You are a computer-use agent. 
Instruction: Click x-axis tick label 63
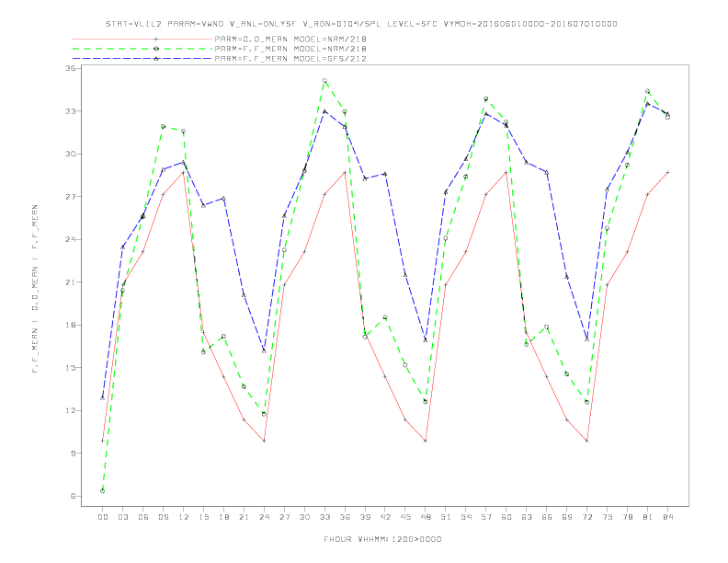click(527, 517)
